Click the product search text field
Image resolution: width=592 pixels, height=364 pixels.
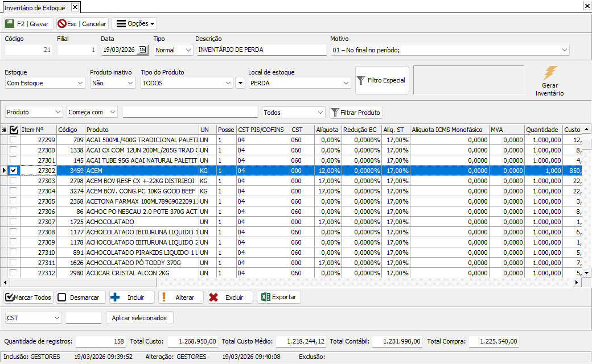(x=190, y=113)
